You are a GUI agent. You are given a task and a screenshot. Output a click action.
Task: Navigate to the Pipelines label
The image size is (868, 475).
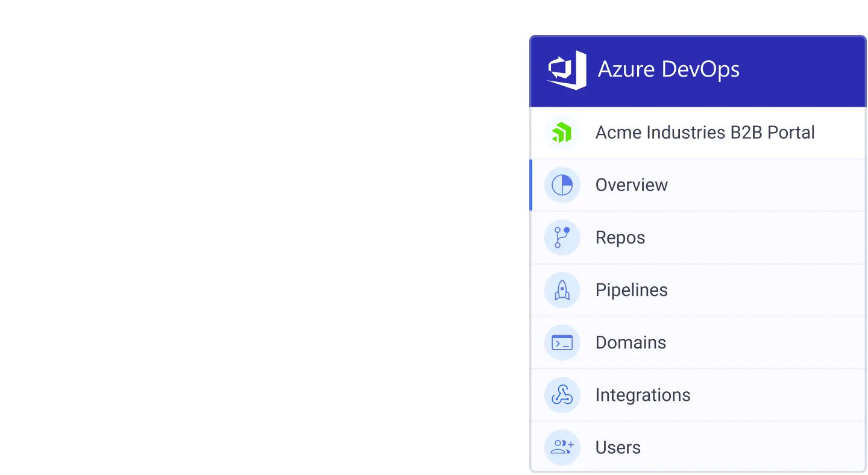tap(631, 290)
